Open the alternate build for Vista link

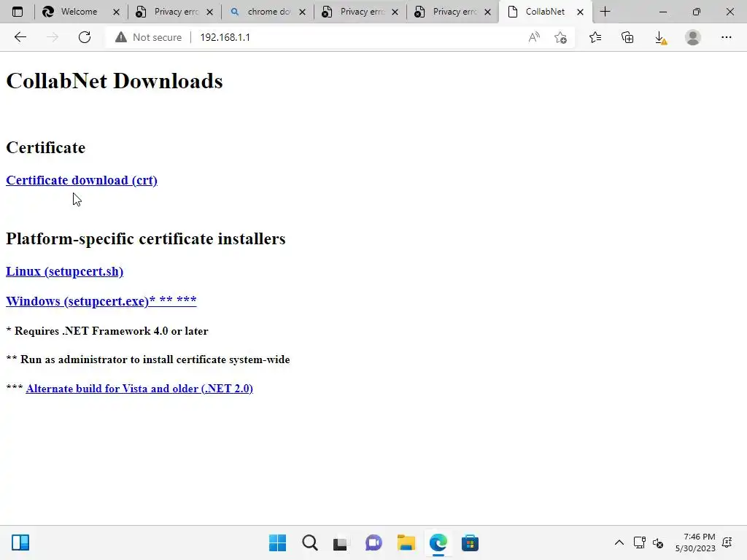point(139,389)
